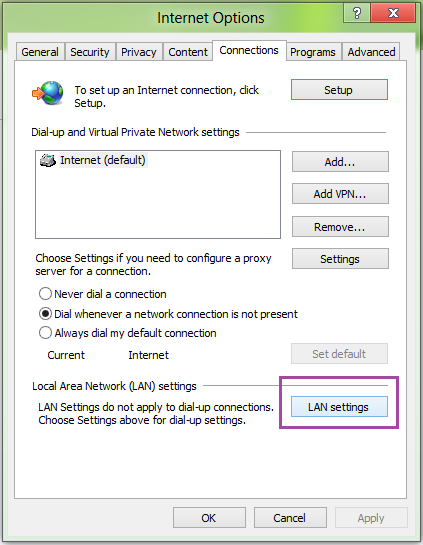The image size is (423, 545).
Task: Click Remove... to delete the connection
Action: 340,227
